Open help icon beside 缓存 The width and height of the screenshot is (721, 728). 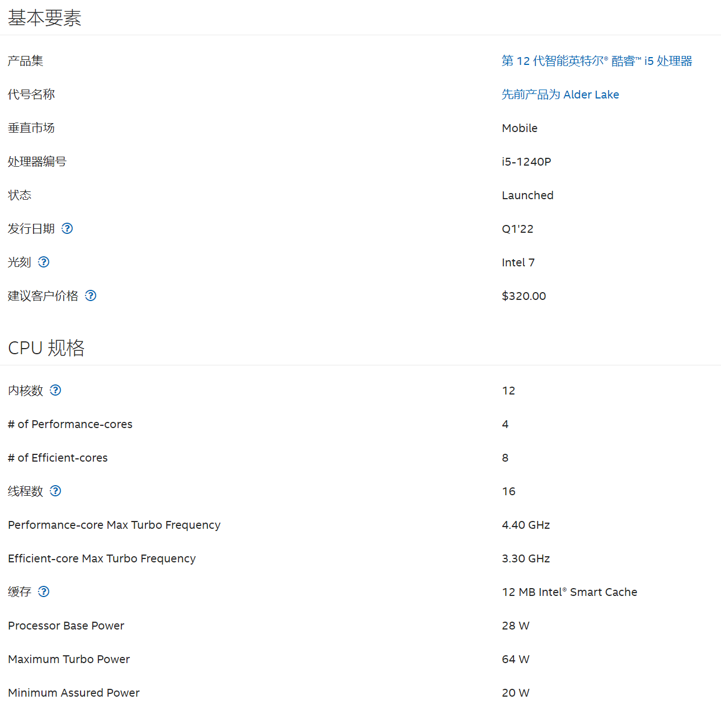44,591
